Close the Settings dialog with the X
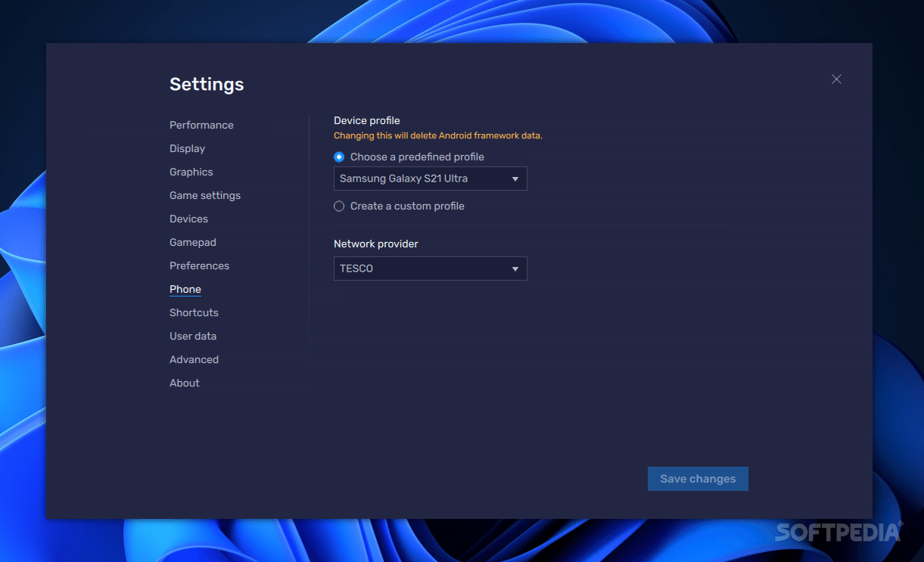Viewport: 924px width, 562px height. pos(836,79)
